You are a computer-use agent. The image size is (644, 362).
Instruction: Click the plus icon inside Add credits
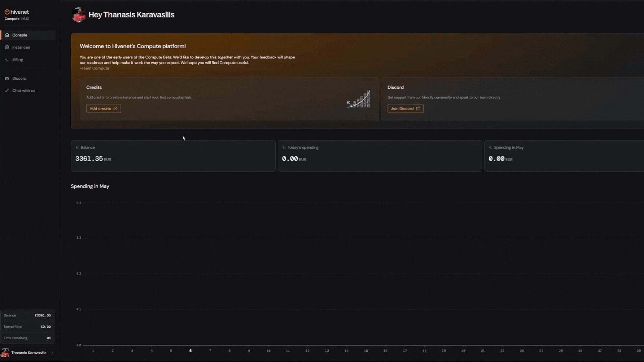click(115, 109)
